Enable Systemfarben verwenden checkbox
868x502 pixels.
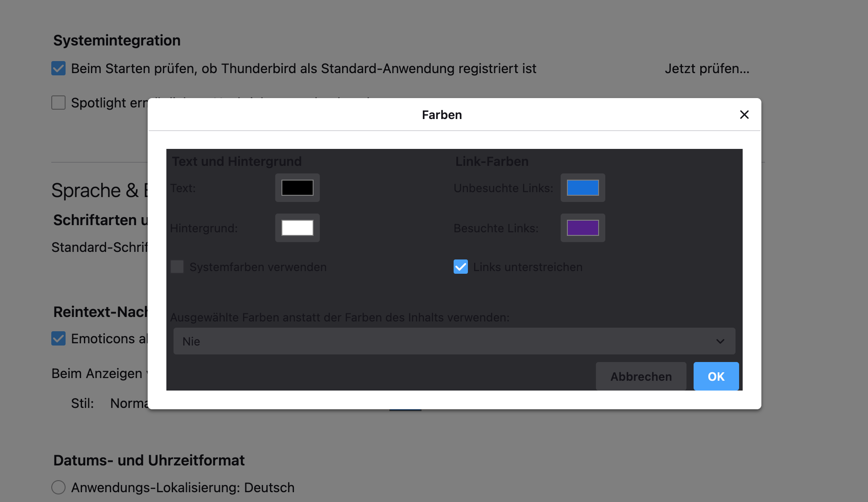coord(177,267)
